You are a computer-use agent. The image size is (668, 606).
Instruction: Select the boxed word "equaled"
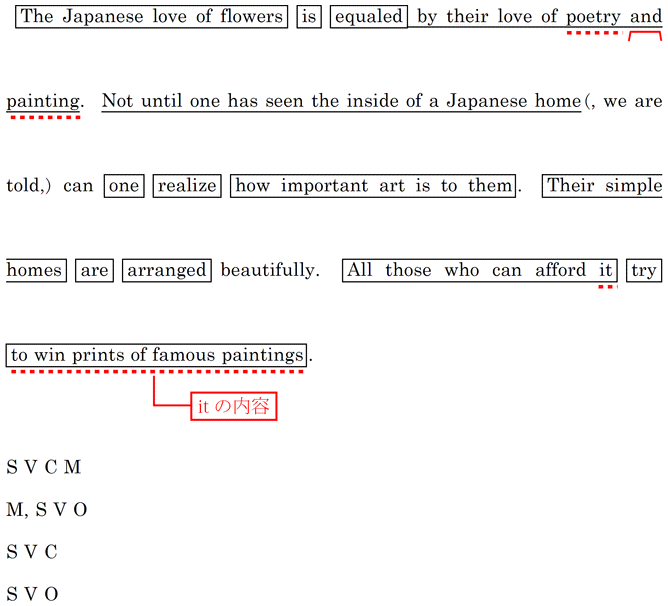pos(369,17)
